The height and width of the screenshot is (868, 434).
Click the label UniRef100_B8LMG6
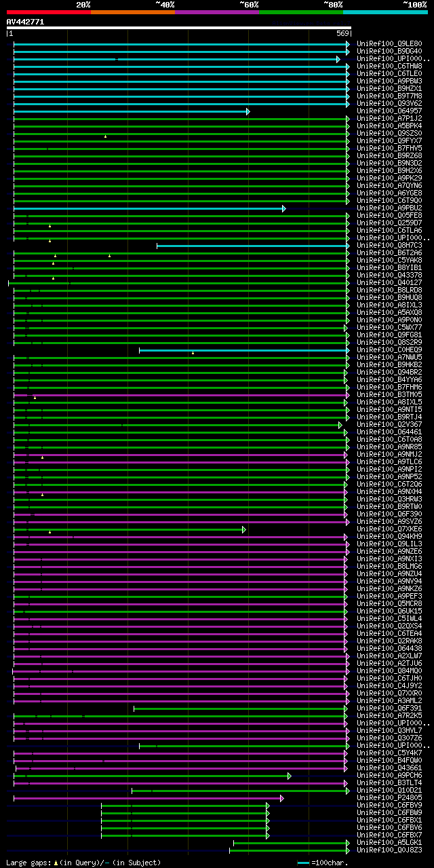point(389,567)
